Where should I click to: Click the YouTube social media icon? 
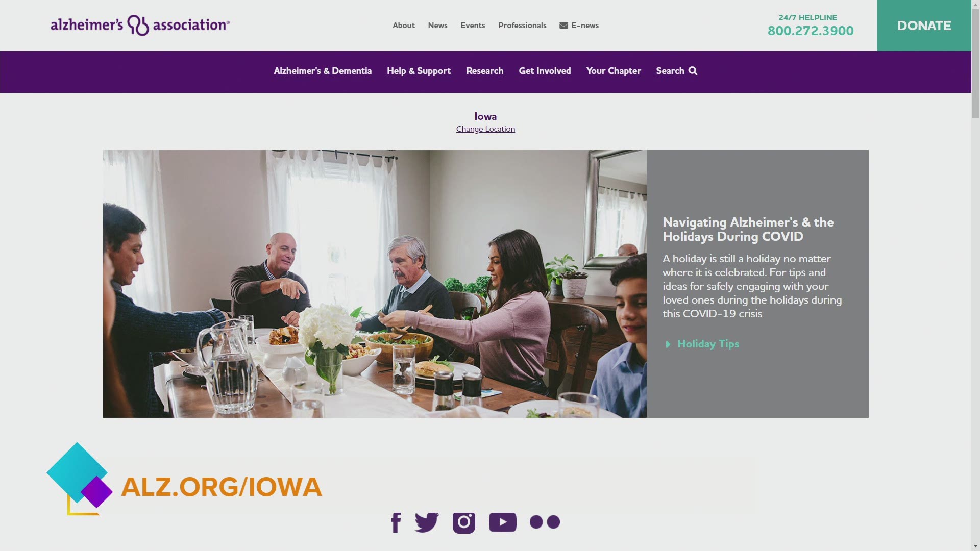pyautogui.click(x=502, y=521)
